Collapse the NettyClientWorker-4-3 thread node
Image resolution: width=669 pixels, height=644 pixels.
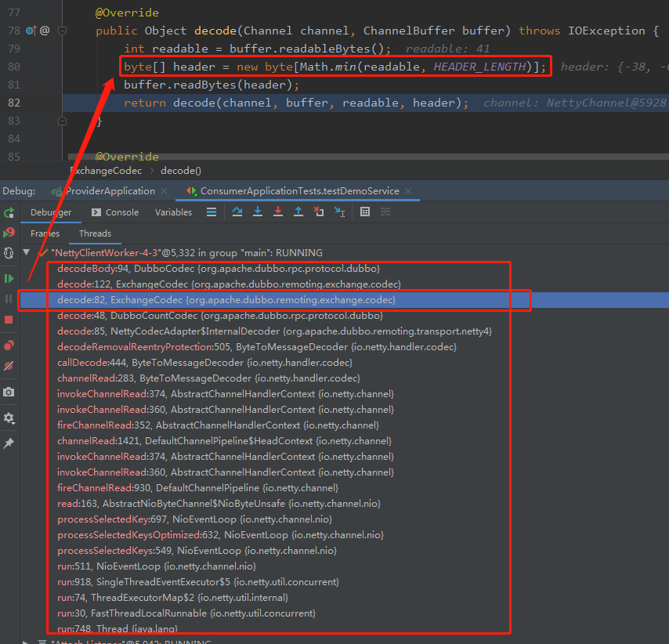[x=27, y=252]
